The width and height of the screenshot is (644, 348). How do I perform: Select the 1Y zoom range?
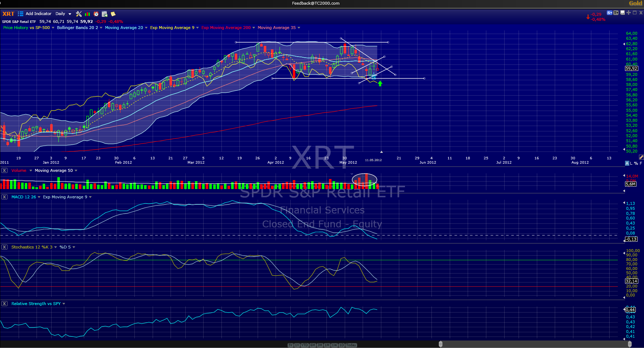tap(297, 345)
